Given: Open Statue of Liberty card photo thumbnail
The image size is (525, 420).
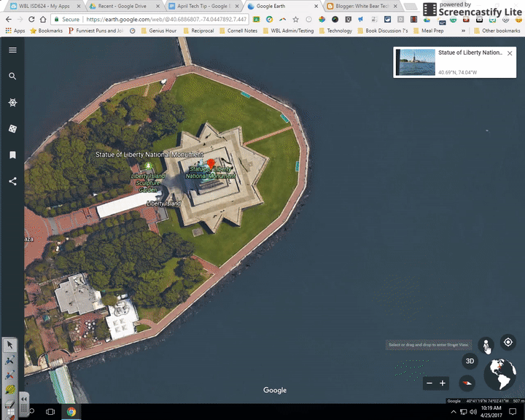Looking at the screenshot, I should [x=416, y=62].
